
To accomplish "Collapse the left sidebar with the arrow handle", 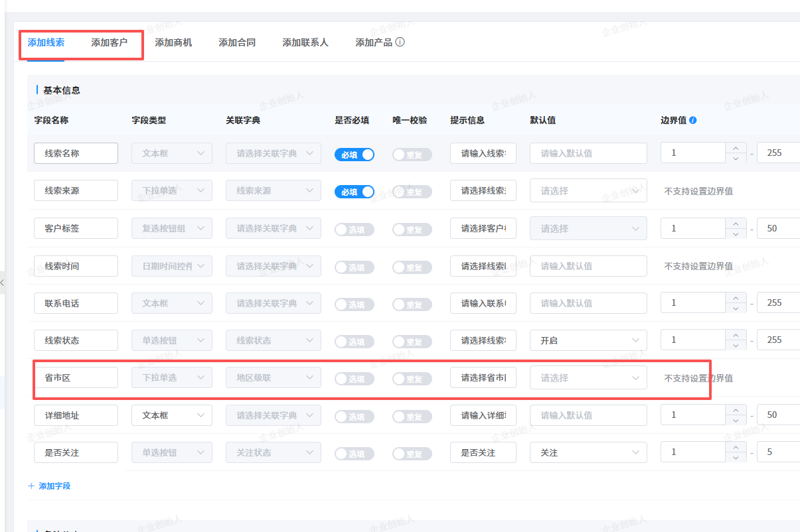I will (x=3, y=283).
